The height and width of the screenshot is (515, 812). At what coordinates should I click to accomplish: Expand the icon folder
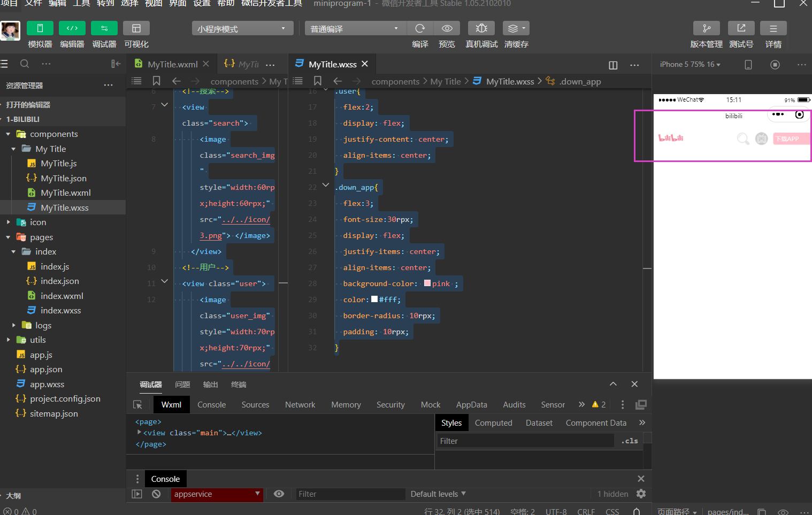(8, 222)
